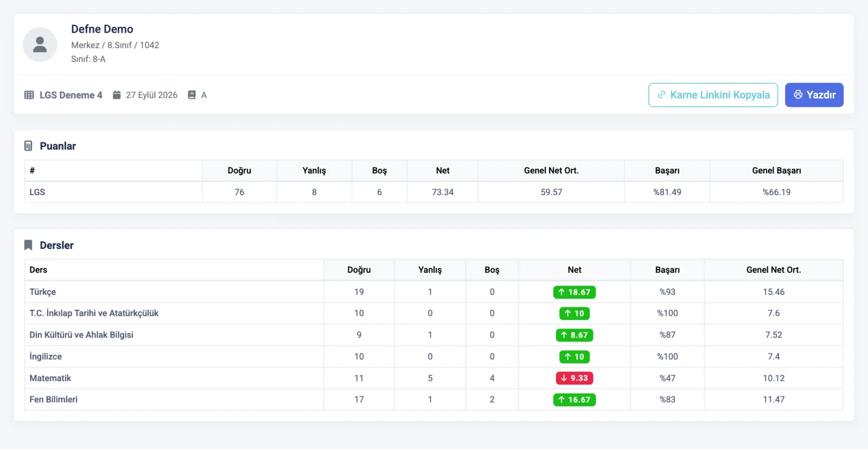Click the green 8.67 net badge for Din Kültürü
The image size is (868, 451).
[x=575, y=335]
